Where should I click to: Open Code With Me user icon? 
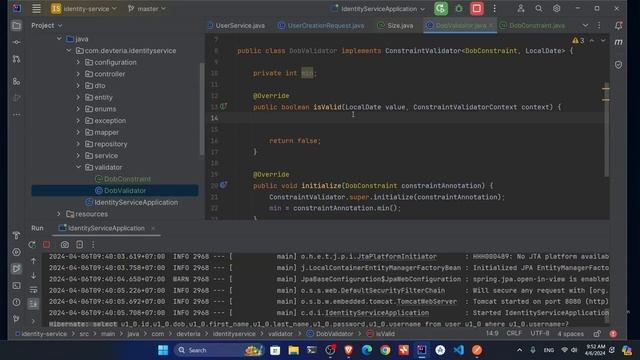521,9
